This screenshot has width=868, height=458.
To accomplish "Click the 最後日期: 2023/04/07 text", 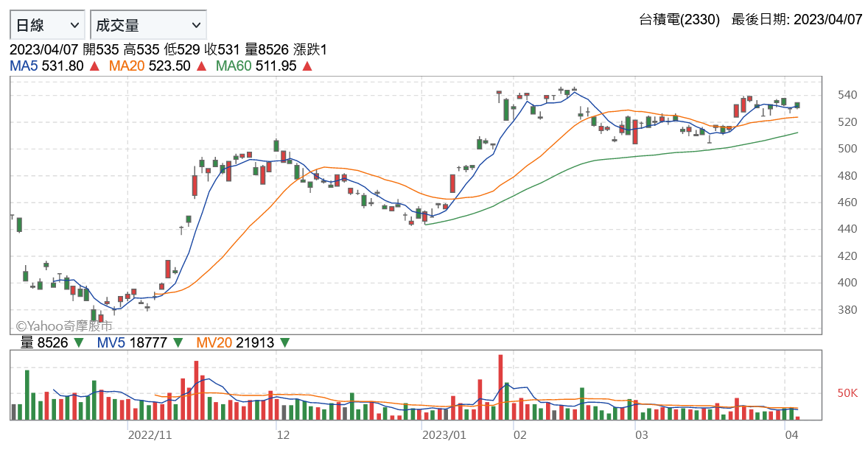I will [797, 19].
